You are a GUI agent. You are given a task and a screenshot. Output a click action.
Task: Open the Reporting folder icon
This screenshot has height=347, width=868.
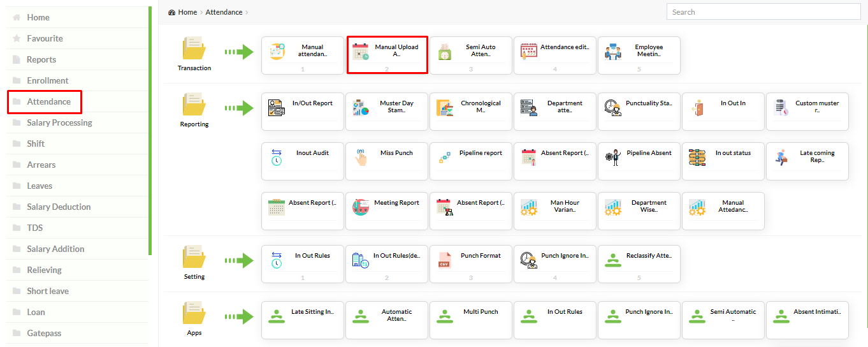(194, 105)
